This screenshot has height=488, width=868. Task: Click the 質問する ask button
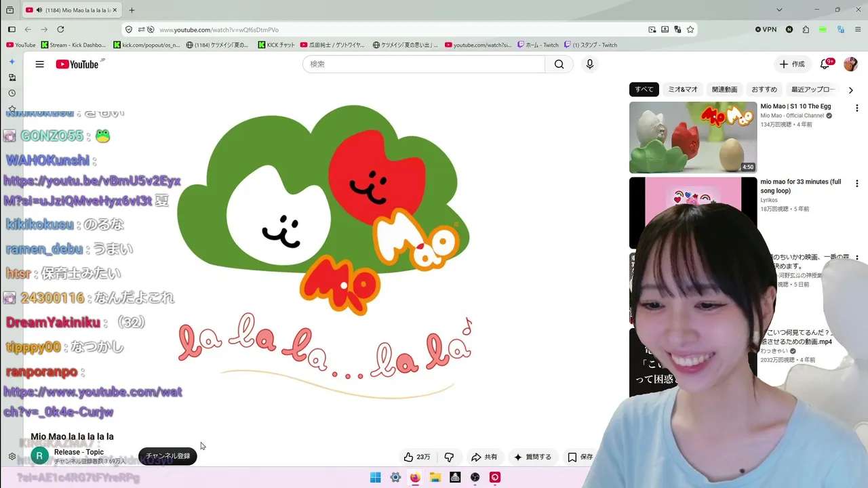[x=532, y=457]
